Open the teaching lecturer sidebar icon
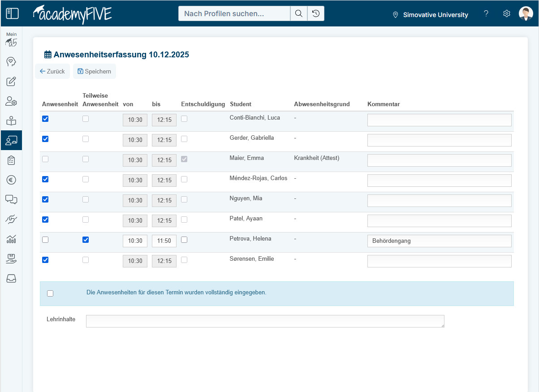This screenshot has height=392, width=539. [11, 140]
